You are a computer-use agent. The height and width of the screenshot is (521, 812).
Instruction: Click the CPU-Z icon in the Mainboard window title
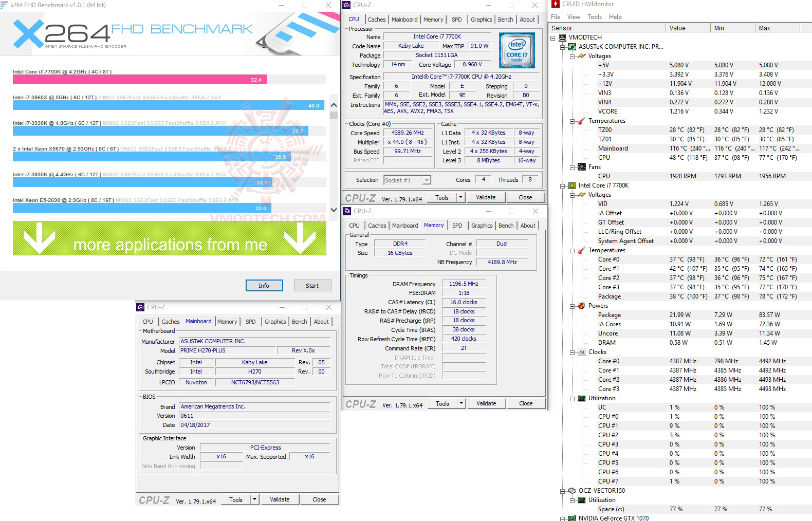[140, 307]
